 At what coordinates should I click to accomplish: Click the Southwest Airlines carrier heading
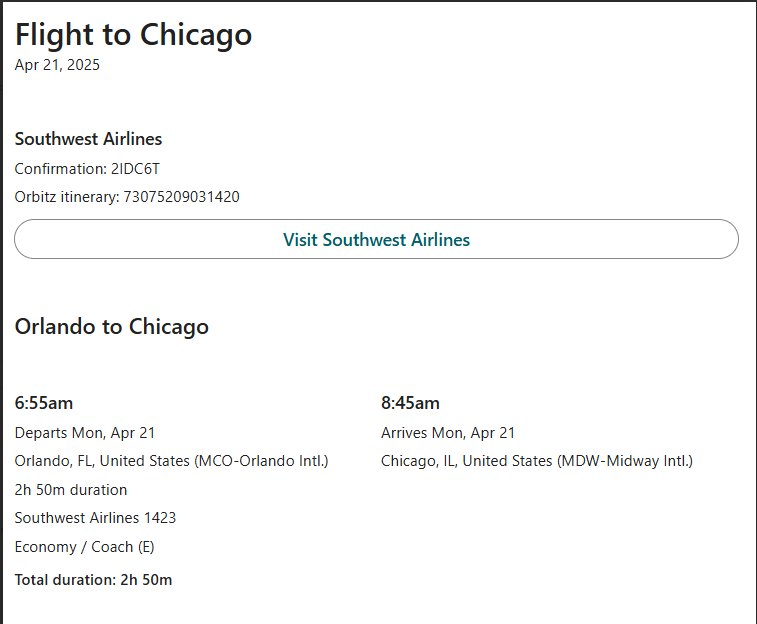coord(88,139)
